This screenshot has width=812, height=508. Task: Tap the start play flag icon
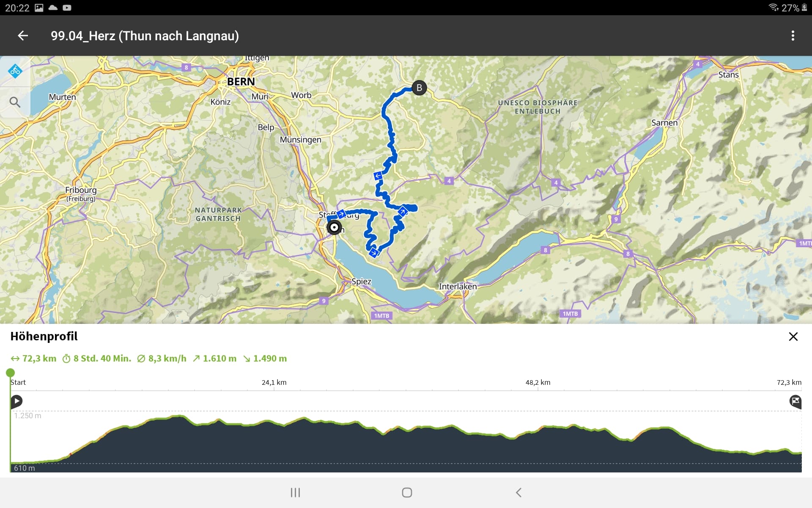(x=16, y=401)
